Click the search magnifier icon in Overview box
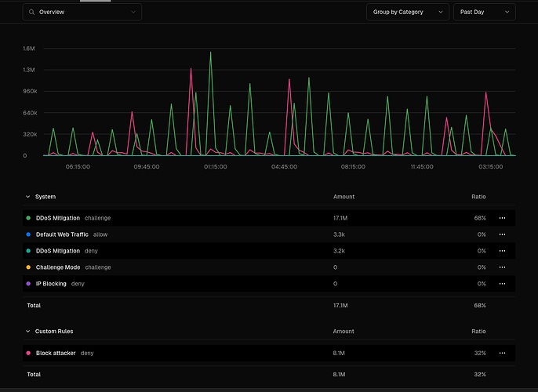This screenshot has width=538, height=392. (31, 12)
